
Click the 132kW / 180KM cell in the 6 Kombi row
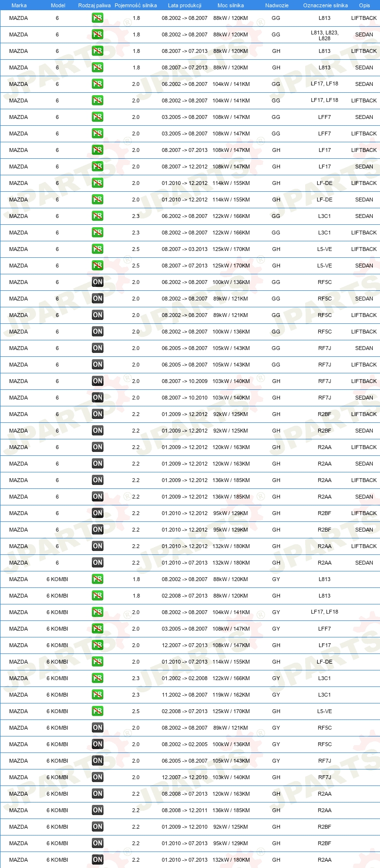(x=231, y=860)
